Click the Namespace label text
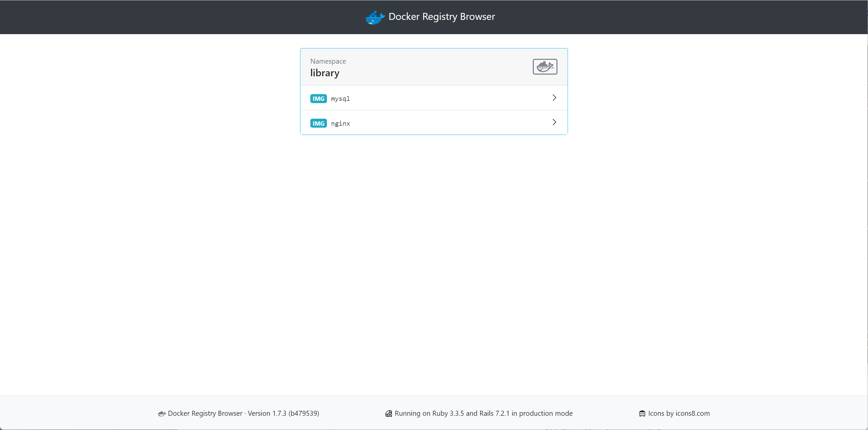Viewport: 868px width, 430px height. pos(328,61)
